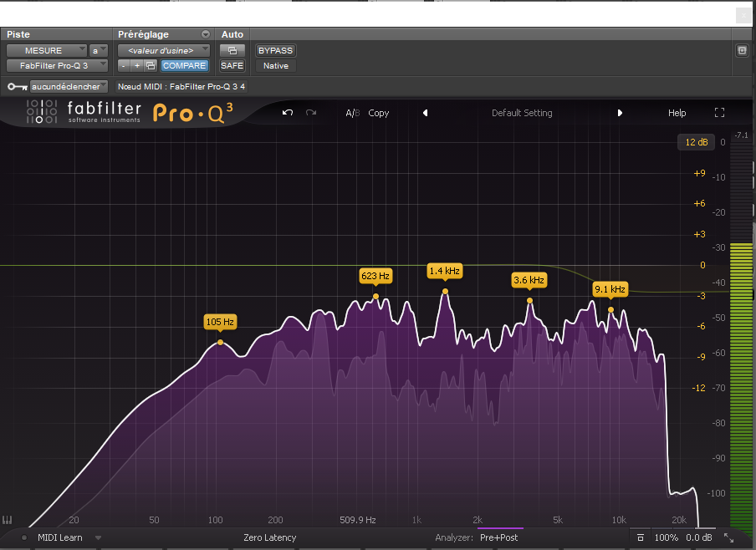Viewport: 756px width, 550px height.
Task: Open the MIDI Learn dropdown arrow
Action: pos(99,537)
